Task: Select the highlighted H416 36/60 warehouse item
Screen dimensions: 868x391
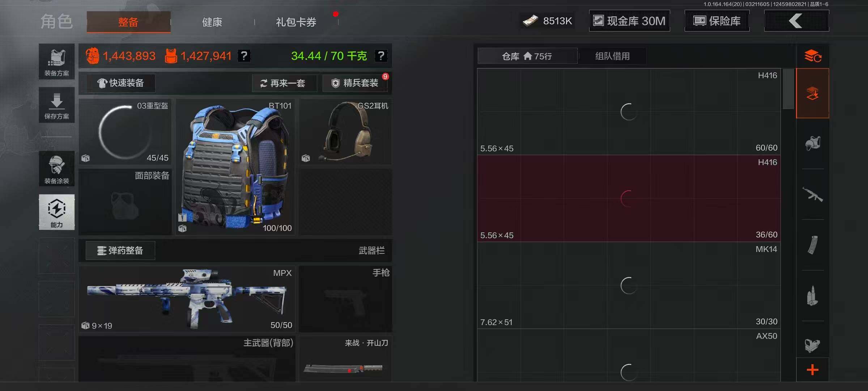Action: 629,198
